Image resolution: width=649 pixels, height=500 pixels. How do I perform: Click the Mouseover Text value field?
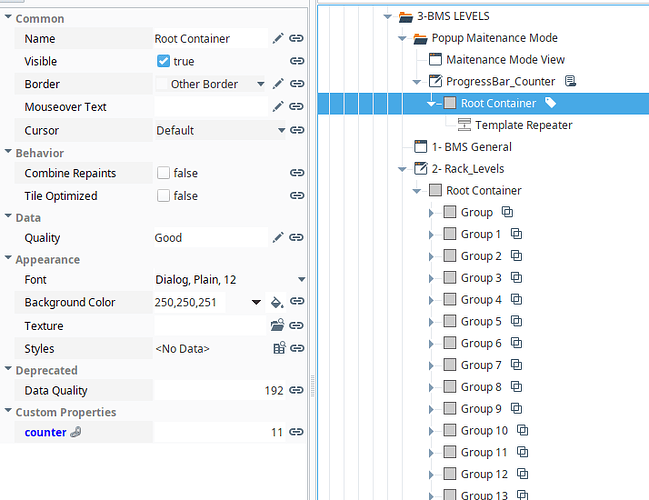tap(210, 107)
